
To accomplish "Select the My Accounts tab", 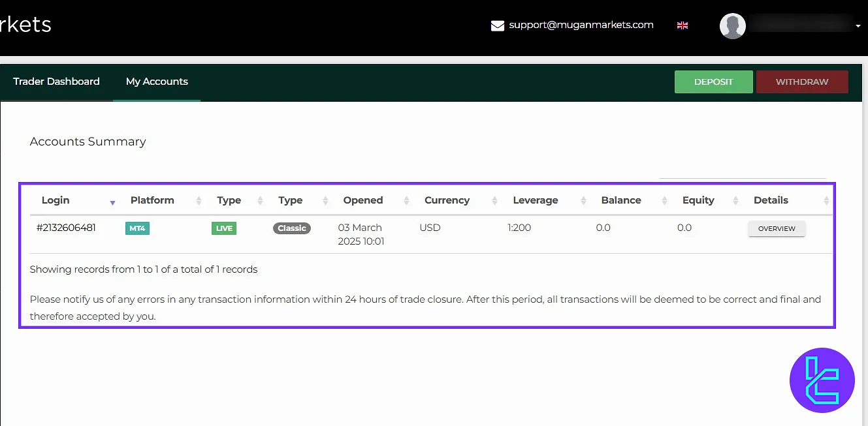I will [157, 82].
